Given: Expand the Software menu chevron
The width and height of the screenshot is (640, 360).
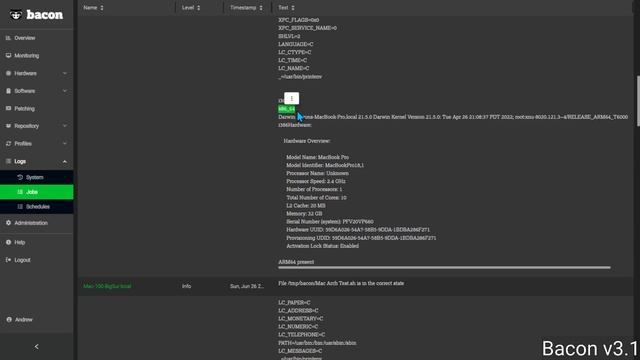Looking at the screenshot, I should [64, 91].
